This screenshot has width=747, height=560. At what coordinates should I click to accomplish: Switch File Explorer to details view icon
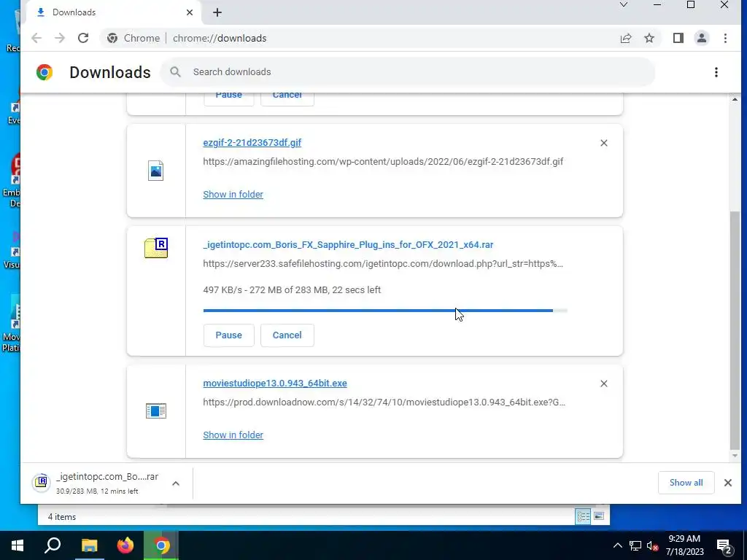pyautogui.click(x=583, y=517)
